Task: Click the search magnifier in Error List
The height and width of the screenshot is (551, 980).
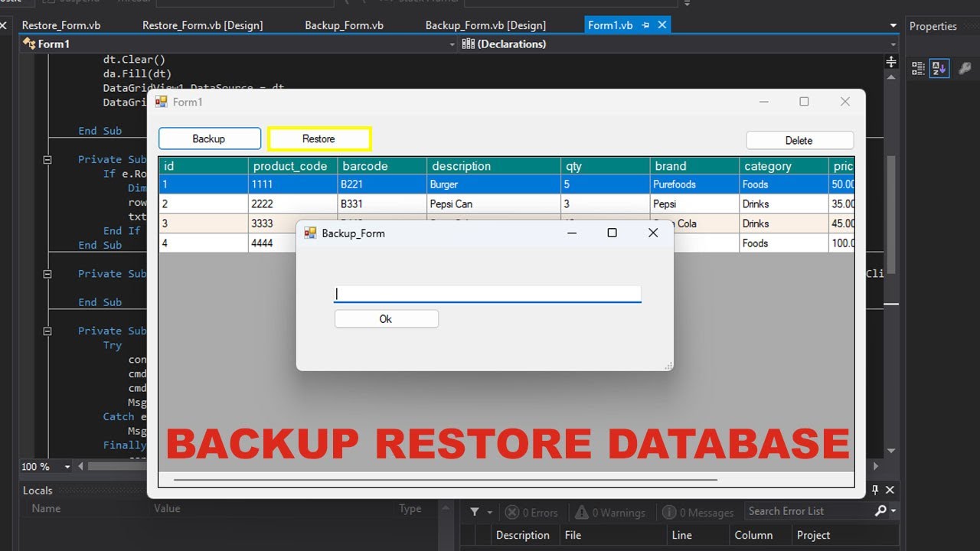Action: tap(880, 511)
